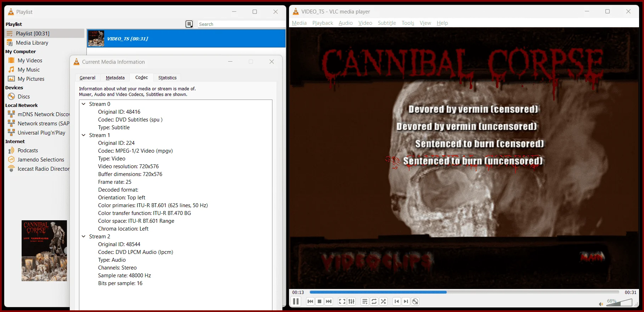Stop playback button

[x=320, y=301]
